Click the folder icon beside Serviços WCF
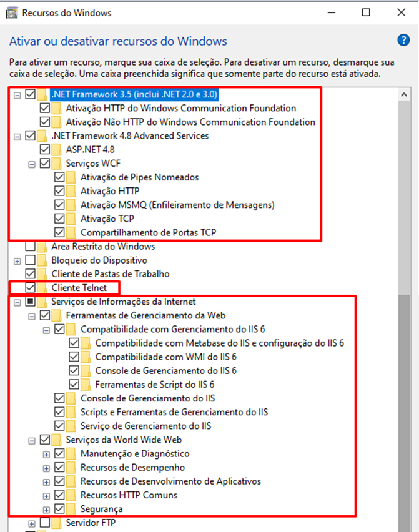The image size is (419, 532). coord(56,164)
